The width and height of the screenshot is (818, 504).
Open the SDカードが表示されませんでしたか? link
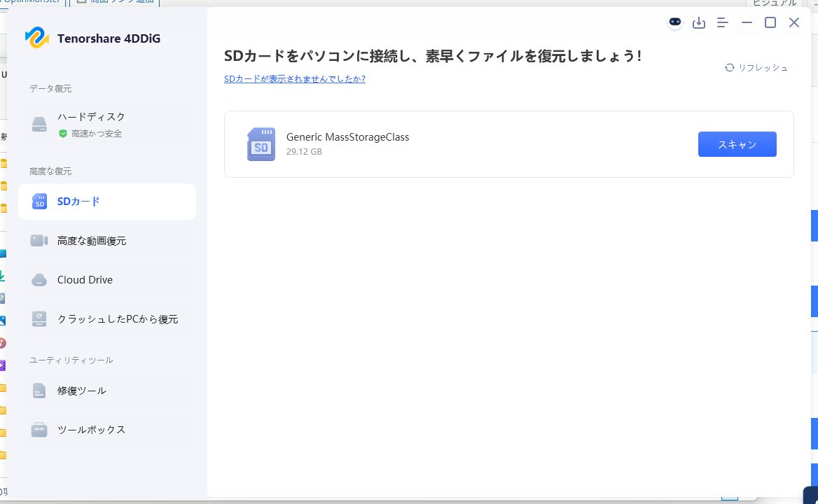tap(294, 79)
